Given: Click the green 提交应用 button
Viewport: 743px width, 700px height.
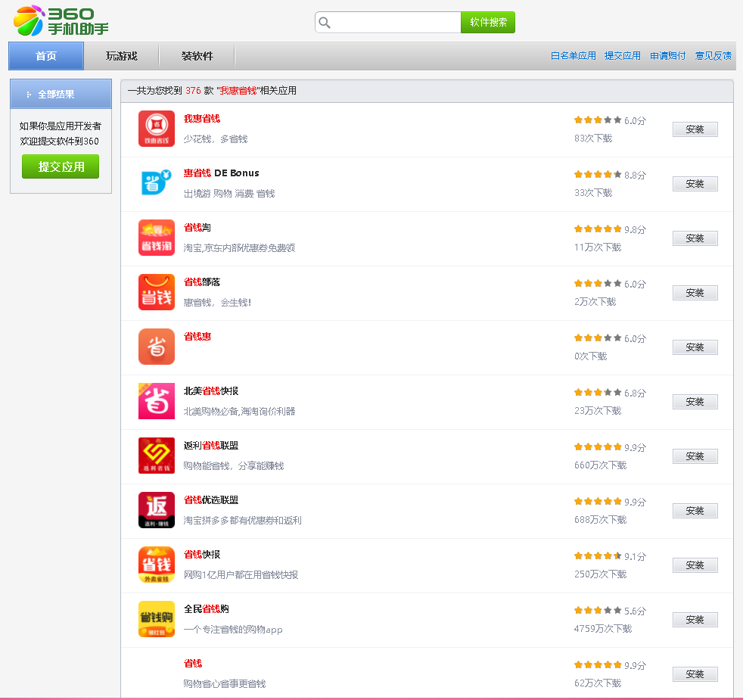Looking at the screenshot, I should tap(61, 166).
